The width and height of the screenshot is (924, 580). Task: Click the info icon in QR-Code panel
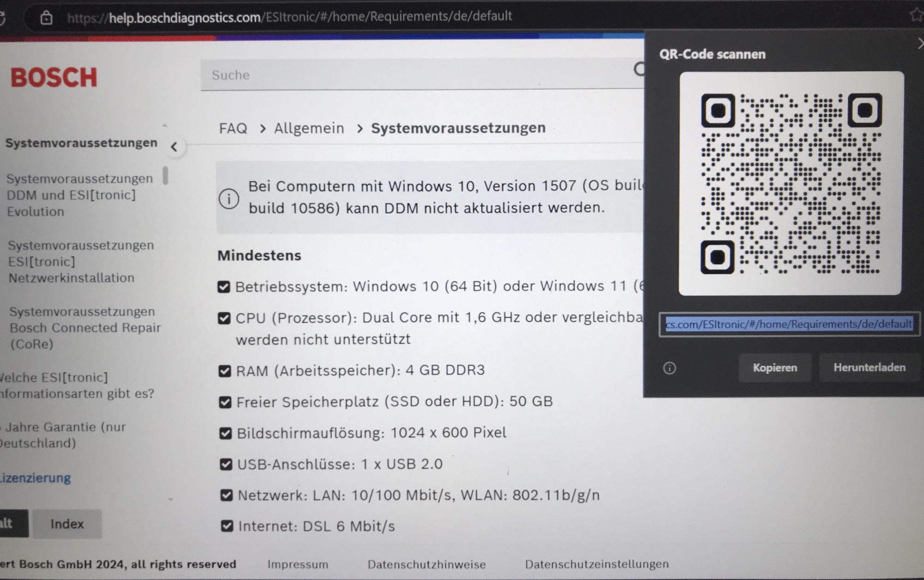click(x=669, y=368)
